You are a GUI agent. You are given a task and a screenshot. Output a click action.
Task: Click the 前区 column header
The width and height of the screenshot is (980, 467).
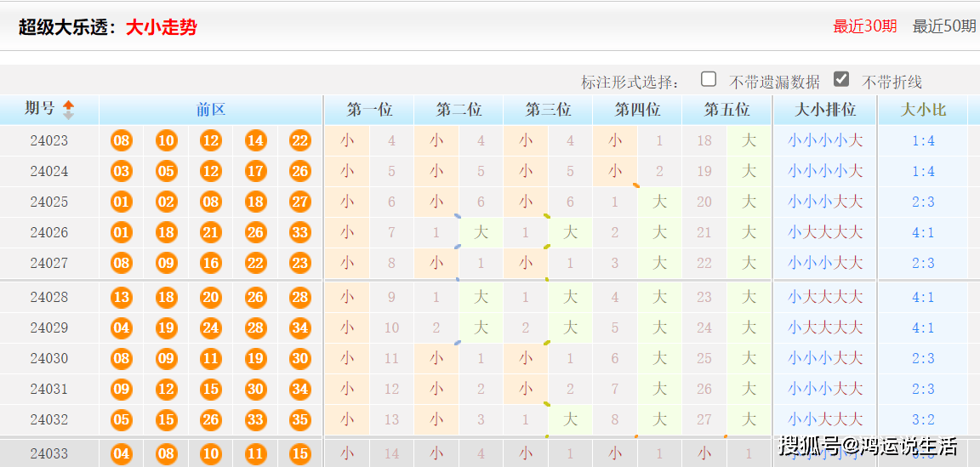click(211, 110)
